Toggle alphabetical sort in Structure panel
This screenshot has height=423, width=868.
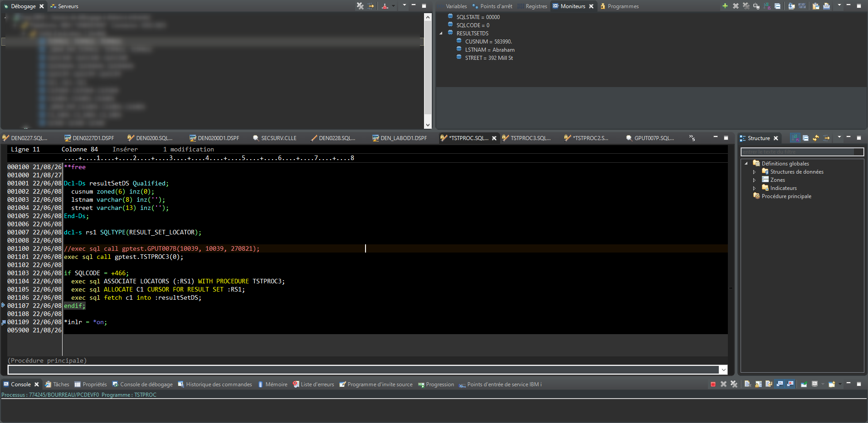[795, 138]
